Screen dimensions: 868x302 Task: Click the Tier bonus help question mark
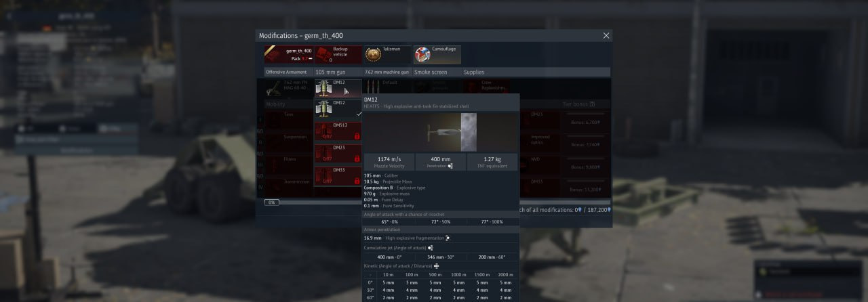click(592, 104)
